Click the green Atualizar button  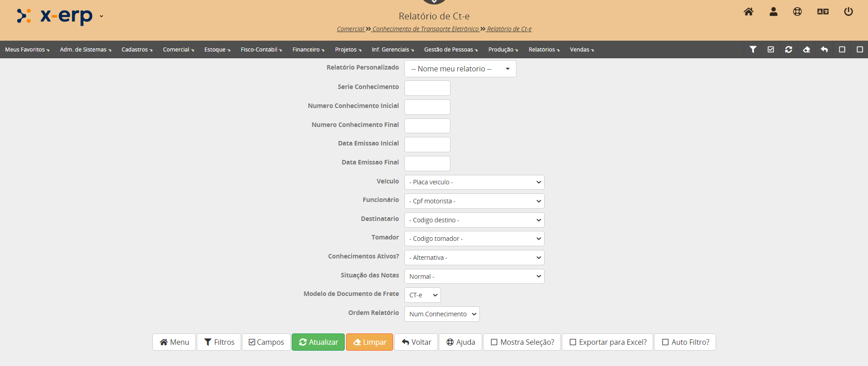(318, 343)
